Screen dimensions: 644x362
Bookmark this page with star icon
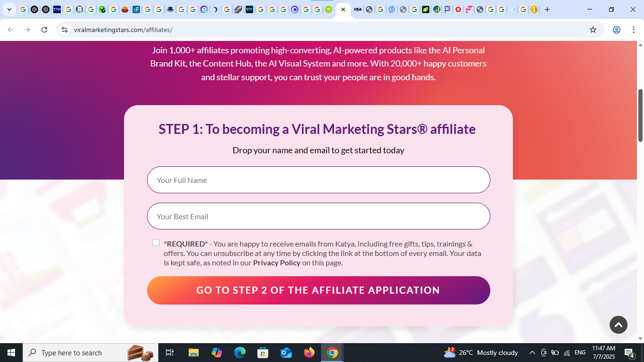coord(593,30)
